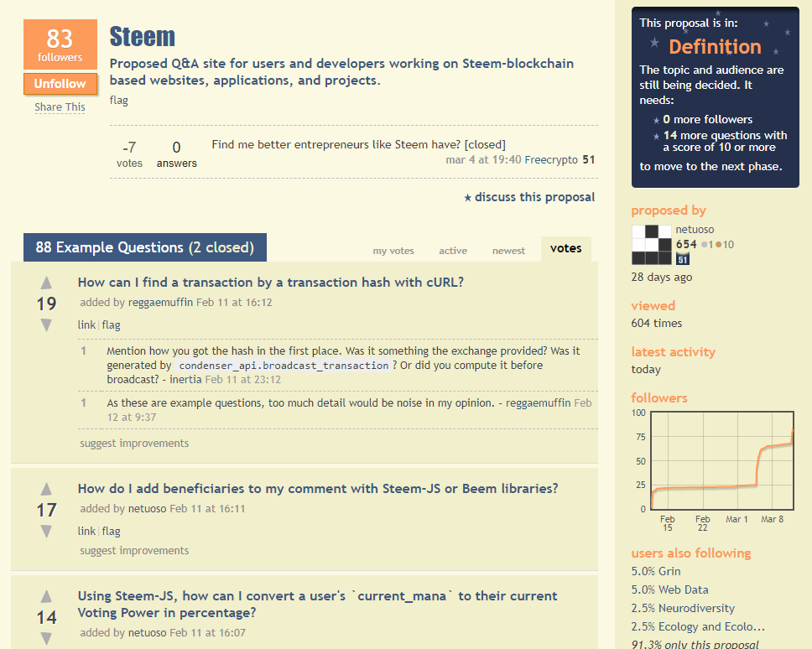Downvote the current_mana Voting Power question
The height and width of the screenshot is (649, 812).
(x=46, y=639)
